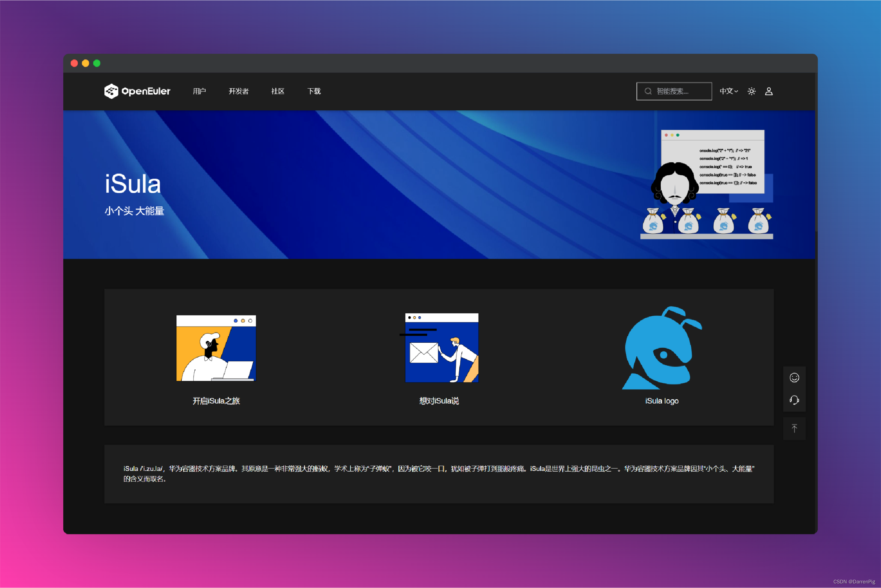Toggle the light/dark theme sun icon
Viewport: 881px width, 588px height.
coord(751,91)
